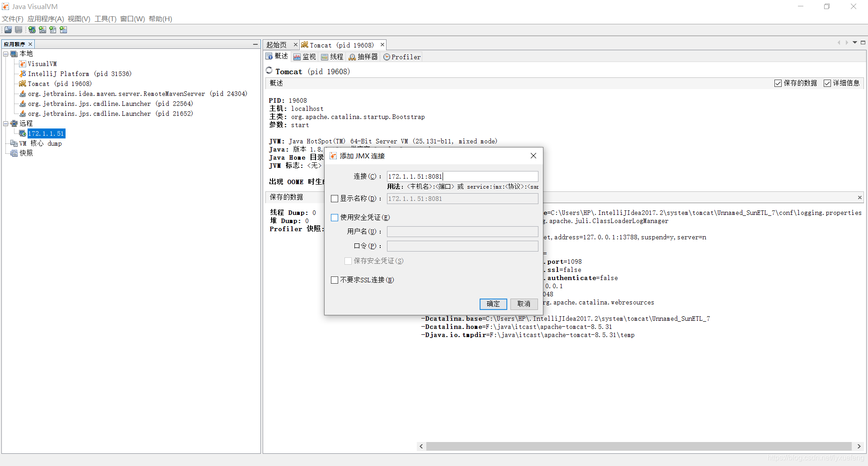Click the 线程 threads subtab icon

click(325, 57)
